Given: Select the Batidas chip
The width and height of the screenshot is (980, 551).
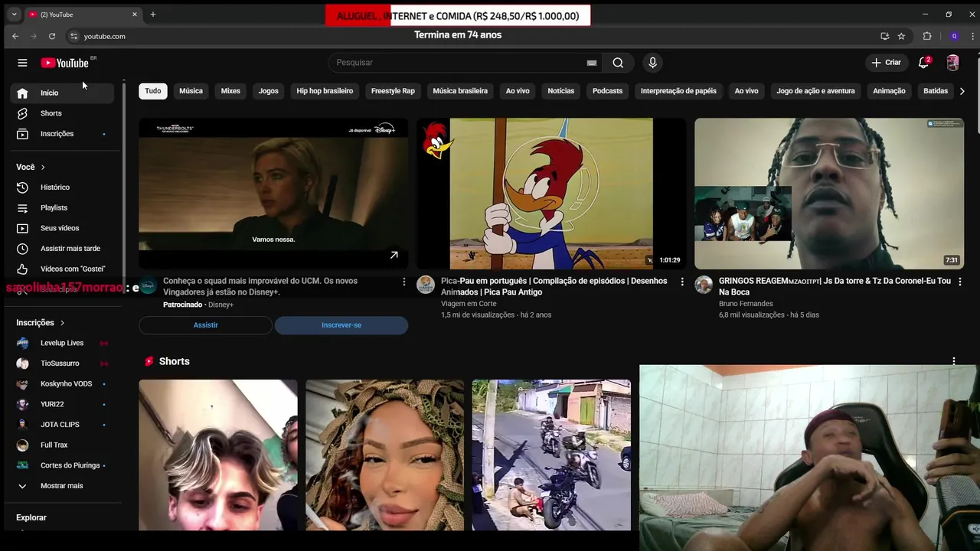Looking at the screenshot, I should coord(936,91).
